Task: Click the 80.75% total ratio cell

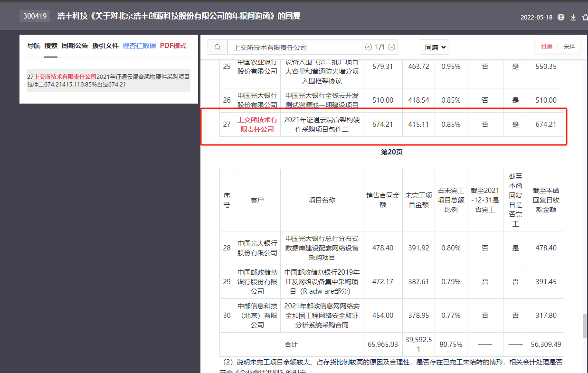Action: pyautogui.click(x=451, y=344)
